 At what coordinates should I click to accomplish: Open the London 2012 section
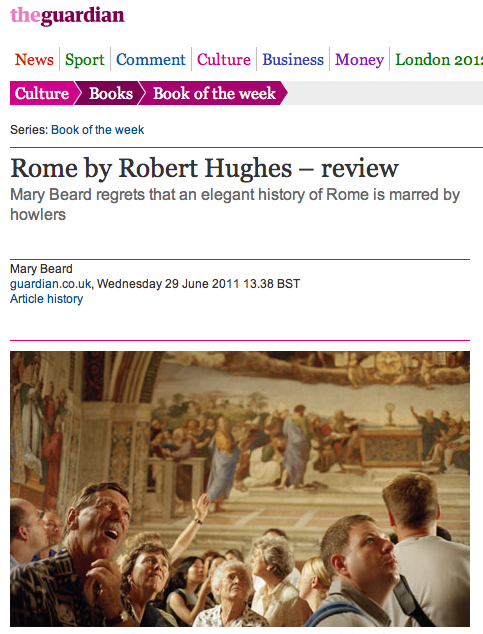[439, 59]
